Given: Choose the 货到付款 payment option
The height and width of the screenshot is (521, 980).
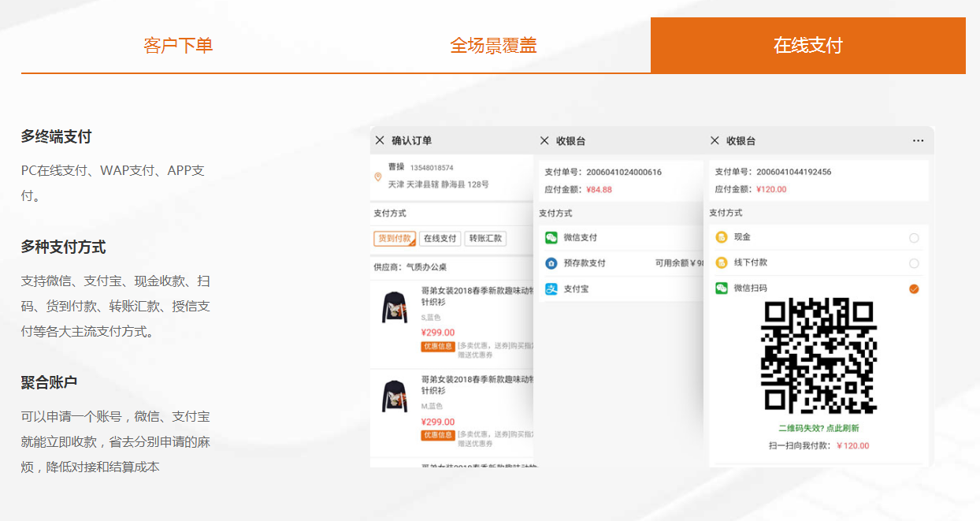Looking at the screenshot, I should click(x=394, y=238).
